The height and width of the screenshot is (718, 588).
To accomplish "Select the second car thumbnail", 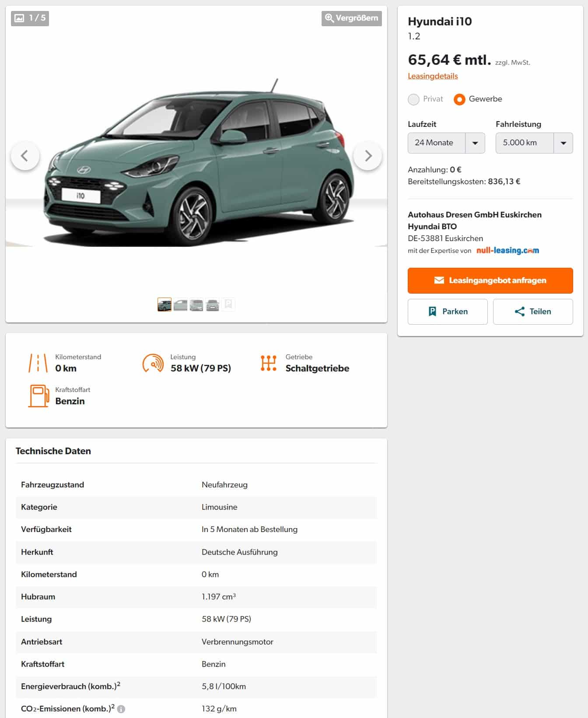I will tap(180, 305).
